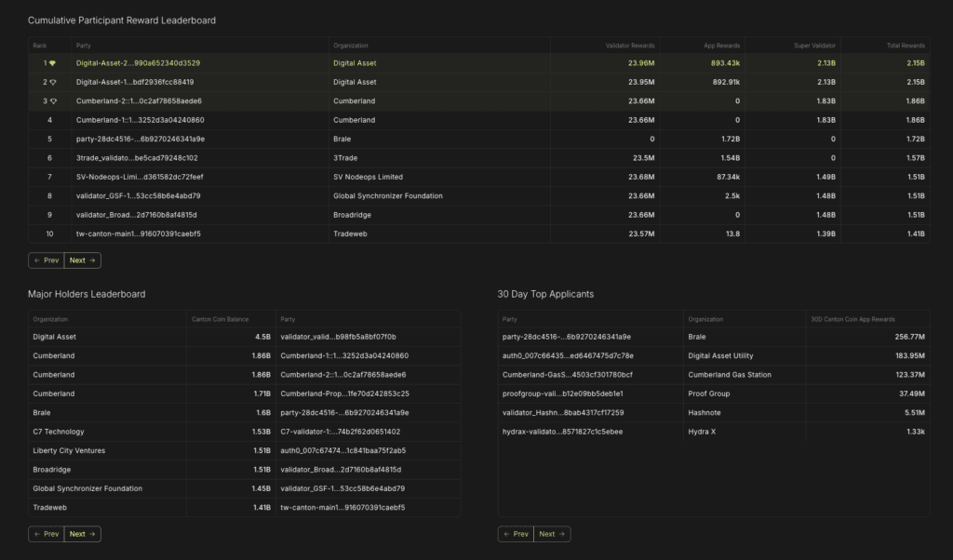The image size is (953, 560).
Task: Go to previous page of Cumulative Reward Leaderboard
Action: [47, 260]
